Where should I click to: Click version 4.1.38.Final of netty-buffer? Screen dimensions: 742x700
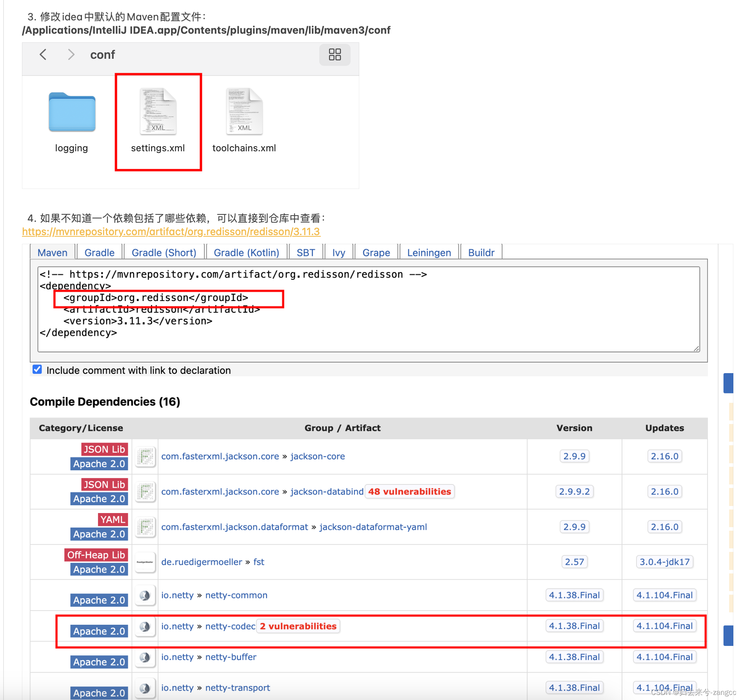point(574,657)
